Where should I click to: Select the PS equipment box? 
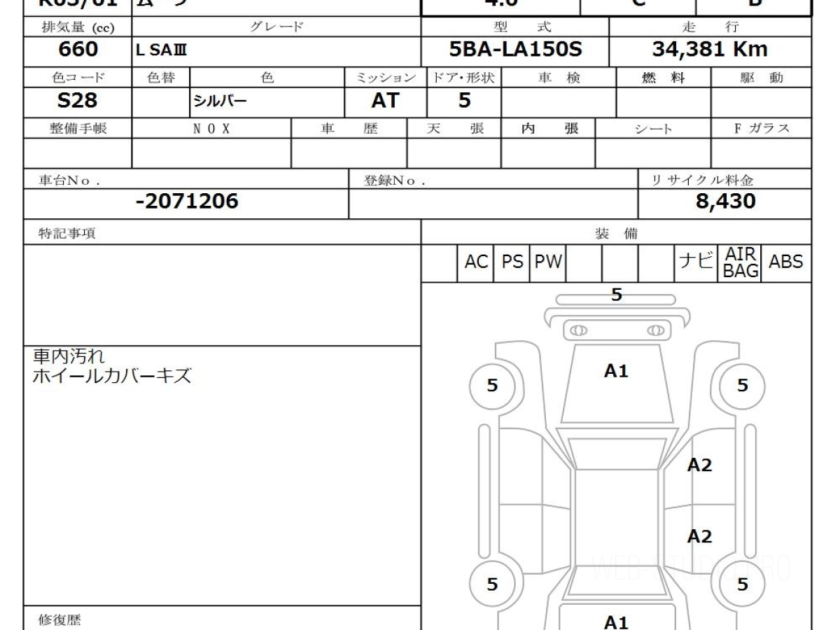[512, 262]
